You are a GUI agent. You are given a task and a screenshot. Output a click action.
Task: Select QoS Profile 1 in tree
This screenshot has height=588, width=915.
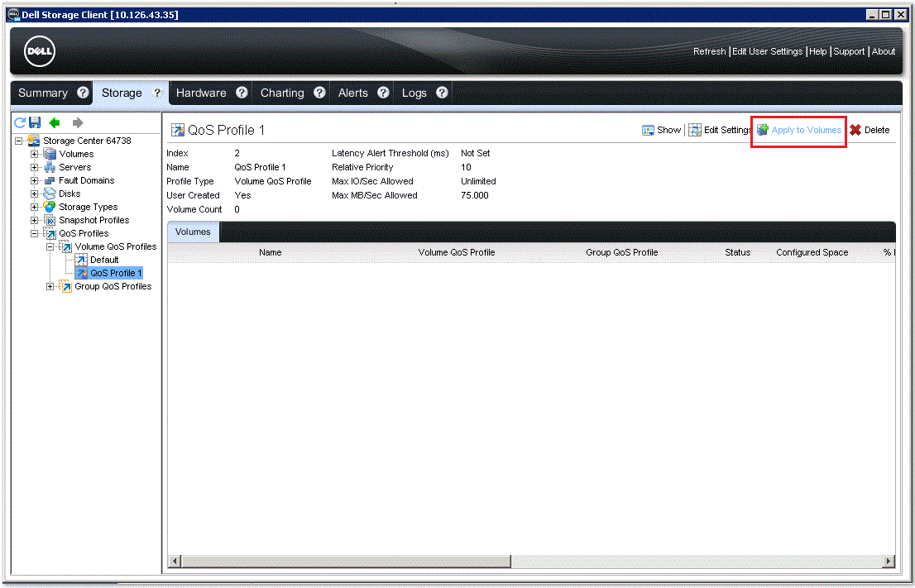tap(116, 273)
